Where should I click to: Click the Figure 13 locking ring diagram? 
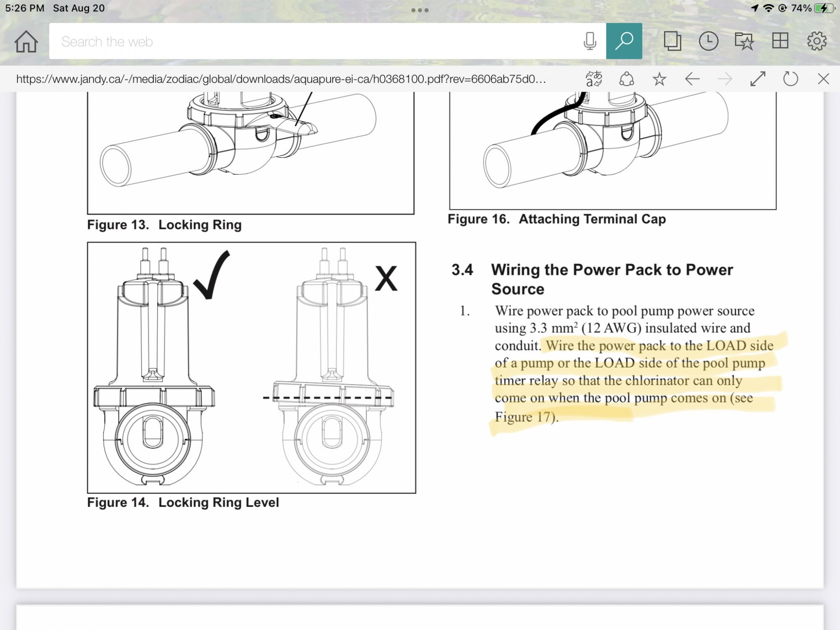(251, 153)
